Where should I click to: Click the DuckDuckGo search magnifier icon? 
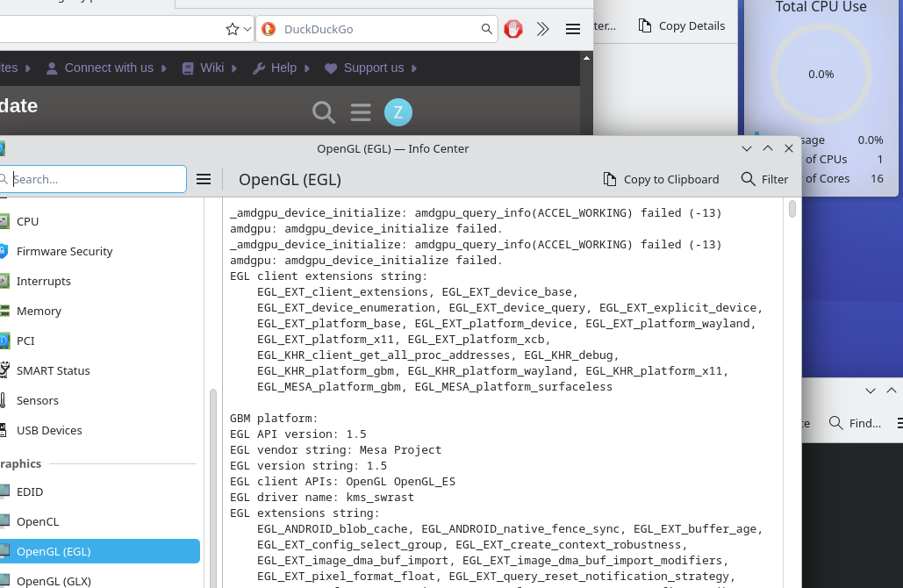pos(487,29)
